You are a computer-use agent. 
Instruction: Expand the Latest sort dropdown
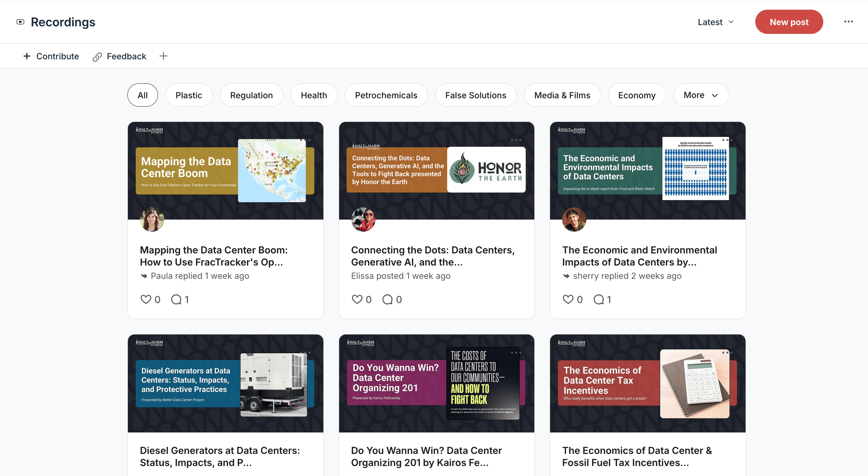716,22
